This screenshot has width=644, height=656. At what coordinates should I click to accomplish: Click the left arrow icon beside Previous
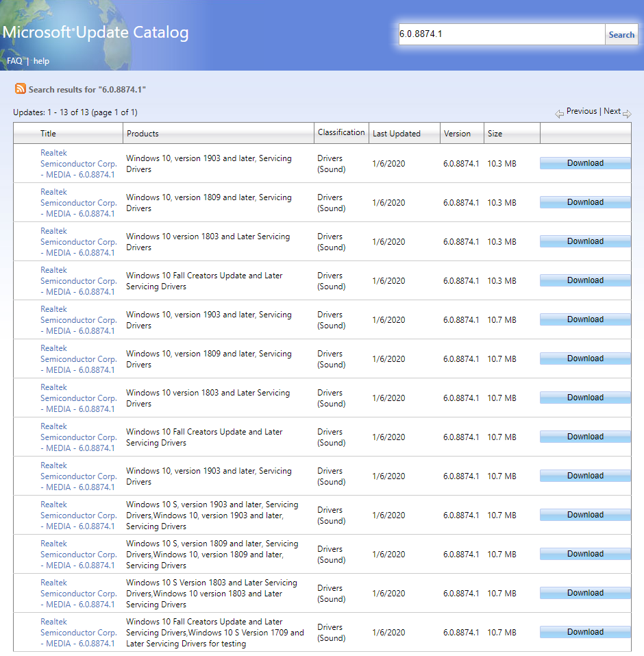point(559,114)
